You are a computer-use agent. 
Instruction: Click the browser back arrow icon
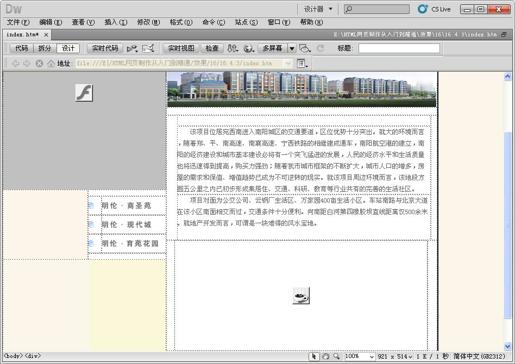tap(15, 63)
